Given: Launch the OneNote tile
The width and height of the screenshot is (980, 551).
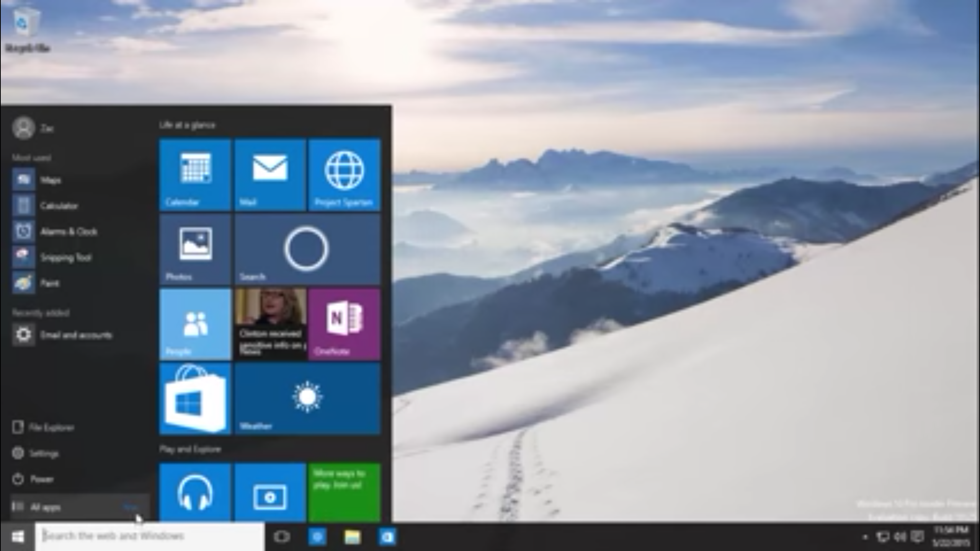Looking at the screenshot, I should (344, 324).
